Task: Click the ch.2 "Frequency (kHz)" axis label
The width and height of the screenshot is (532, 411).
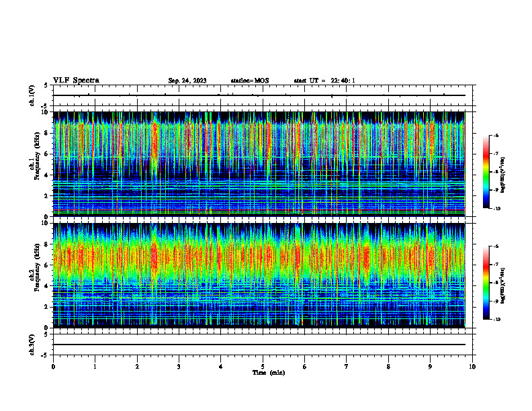Action: pyautogui.click(x=38, y=267)
